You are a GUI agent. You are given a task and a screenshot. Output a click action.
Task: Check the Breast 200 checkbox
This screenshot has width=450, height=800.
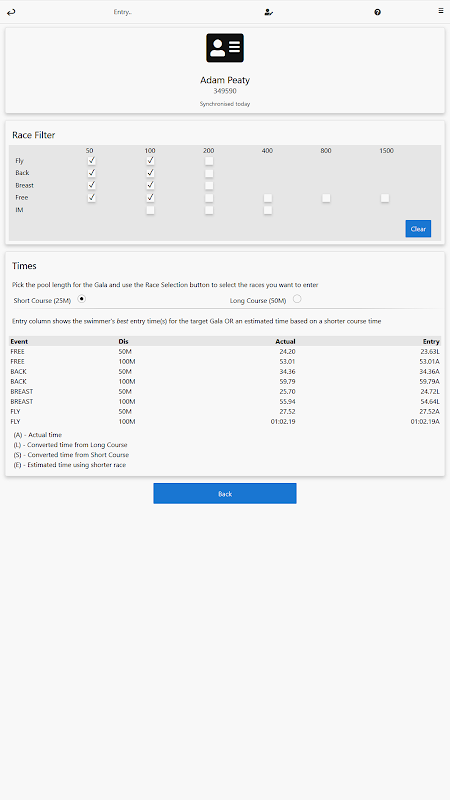[209, 185]
